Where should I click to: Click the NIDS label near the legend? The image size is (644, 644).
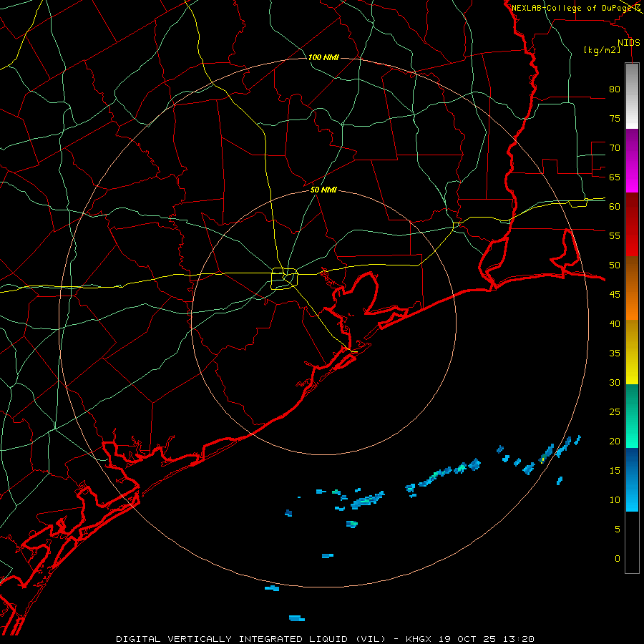coord(628,43)
